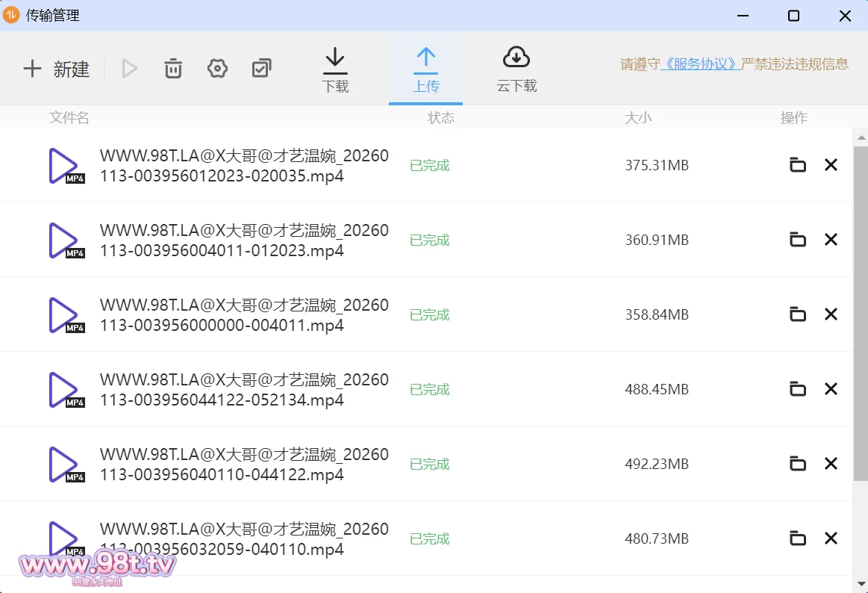Viewport: 868px width, 593px height.
Task: Start a new transfer with 新建 button
Action: tap(55, 69)
